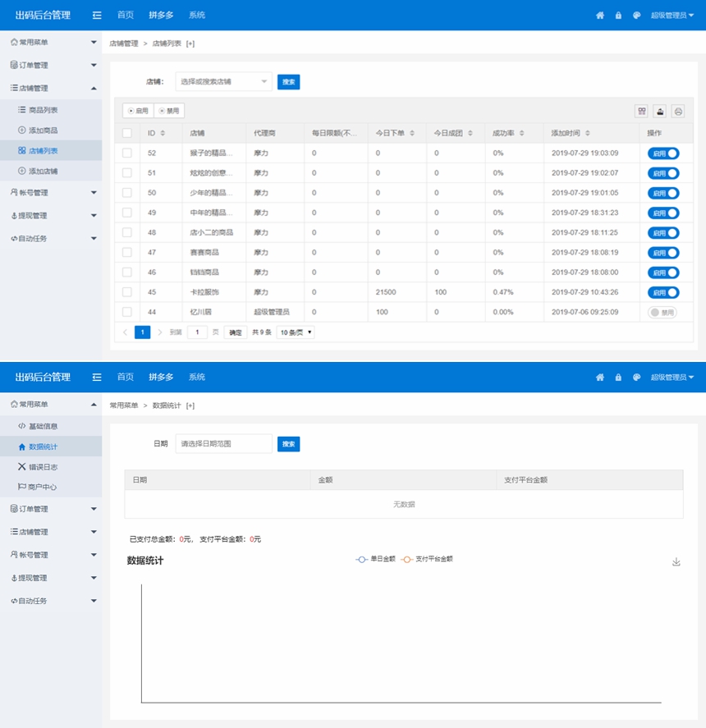Screen dimensions: 706x728
Task: Check the checkbox for row ID 45
Action: coord(127,292)
